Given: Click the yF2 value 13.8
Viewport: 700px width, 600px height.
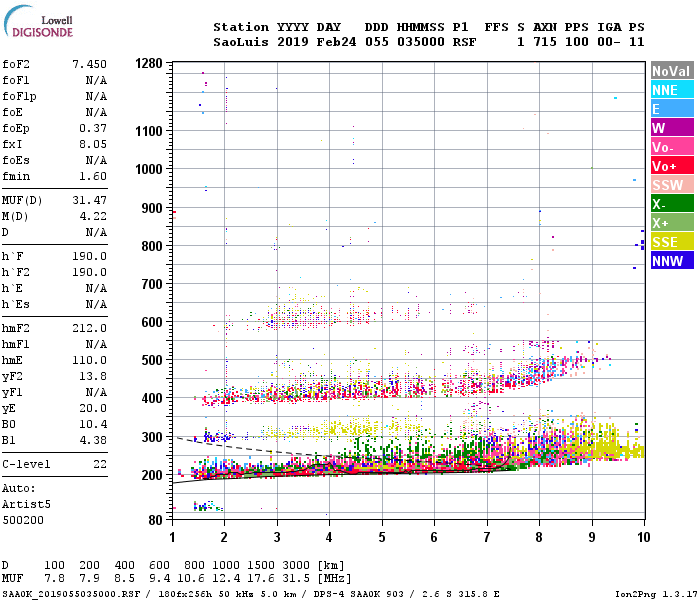Looking at the screenshot, I should point(93,376).
